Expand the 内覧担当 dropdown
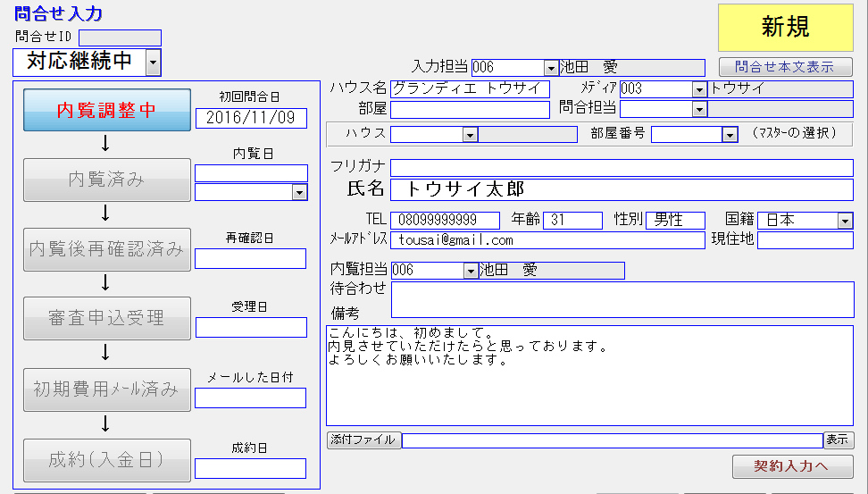Image resolution: width=868 pixels, height=494 pixels. (x=471, y=271)
